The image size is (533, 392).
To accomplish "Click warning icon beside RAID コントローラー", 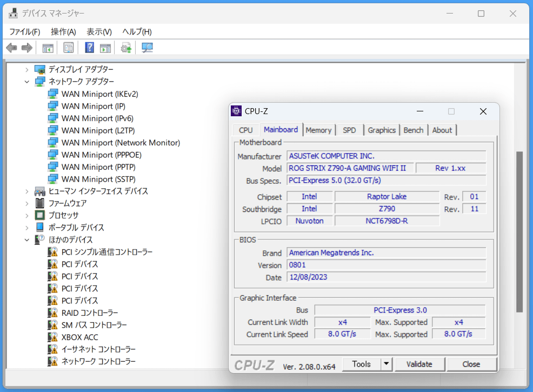I will coord(52,313).
